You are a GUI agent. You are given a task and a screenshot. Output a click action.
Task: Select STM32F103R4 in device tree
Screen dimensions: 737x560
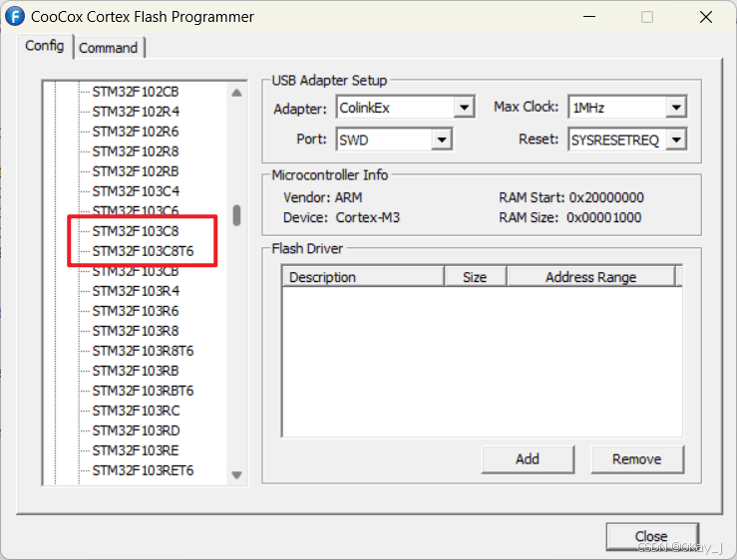tap(136, 291)
